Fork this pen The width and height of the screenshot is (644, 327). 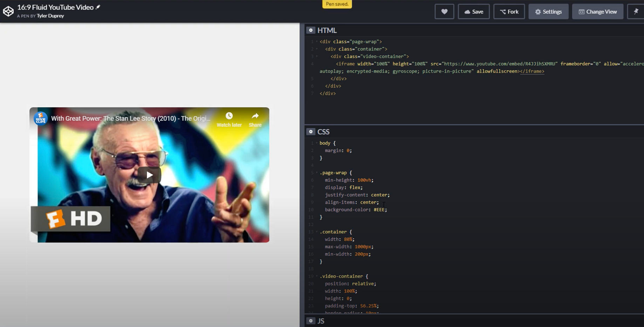509,12
